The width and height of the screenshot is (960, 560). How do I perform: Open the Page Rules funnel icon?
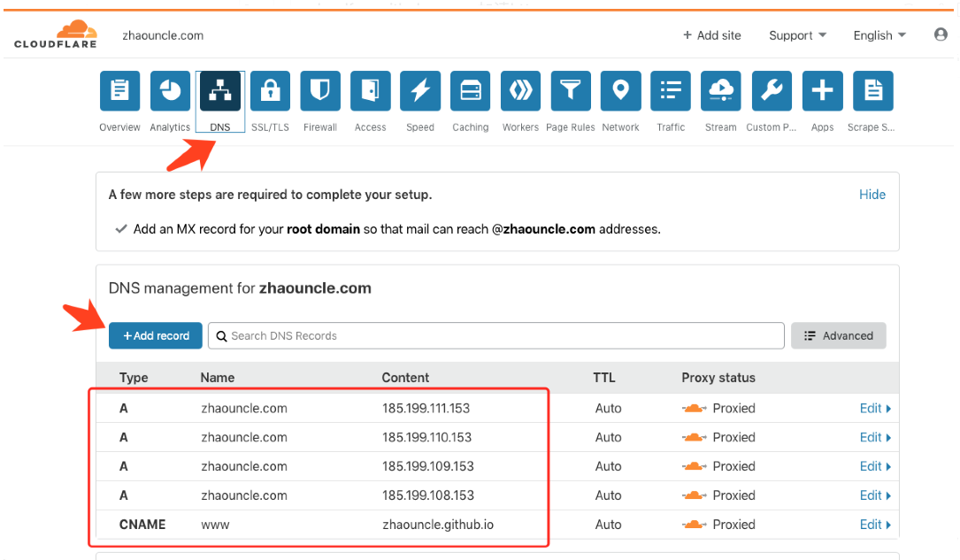tap(571, 91)
